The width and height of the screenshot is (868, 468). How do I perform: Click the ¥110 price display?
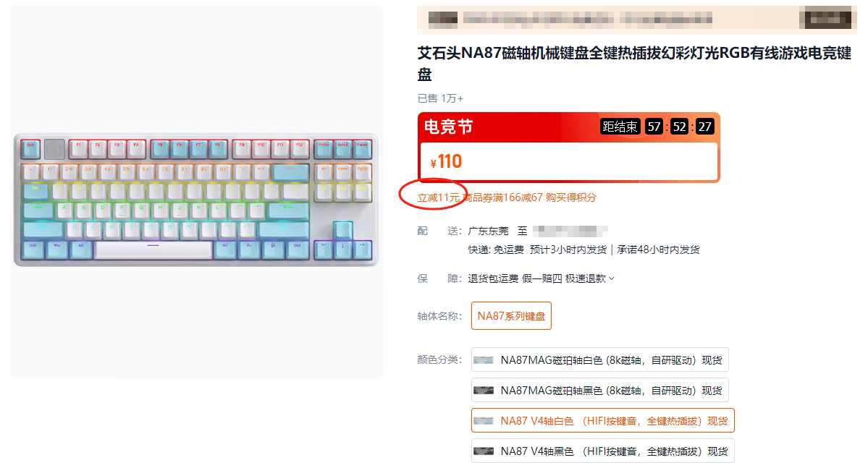pyautogui.click(x=446, y=161)
